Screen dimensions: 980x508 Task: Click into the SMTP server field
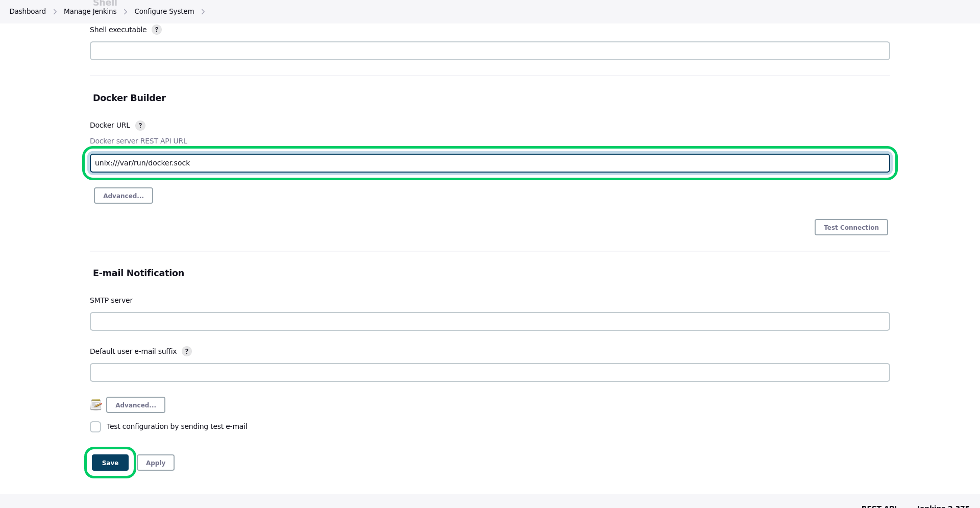[490, 322]
